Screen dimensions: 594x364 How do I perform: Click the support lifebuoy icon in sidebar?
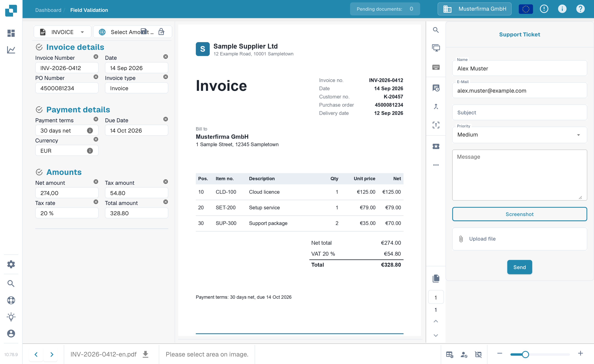pyautogui.click(x=11, y=300)
